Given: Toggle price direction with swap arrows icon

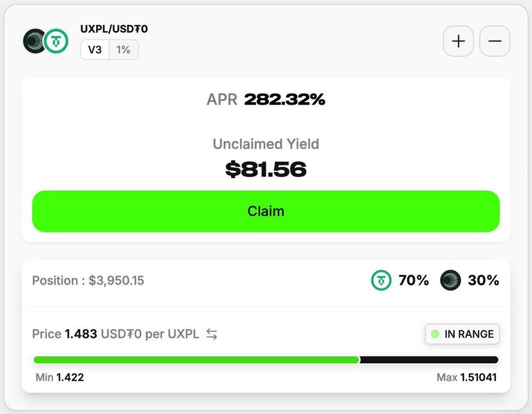Looking at the screenshot, I should [x=211, y=334].
